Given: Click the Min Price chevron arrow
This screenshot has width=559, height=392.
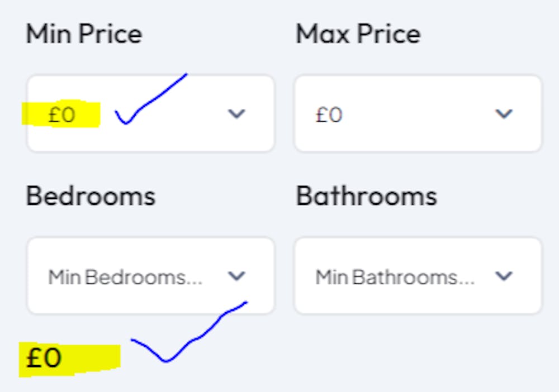Looking at the screenshot, I should tap(237, 114).
